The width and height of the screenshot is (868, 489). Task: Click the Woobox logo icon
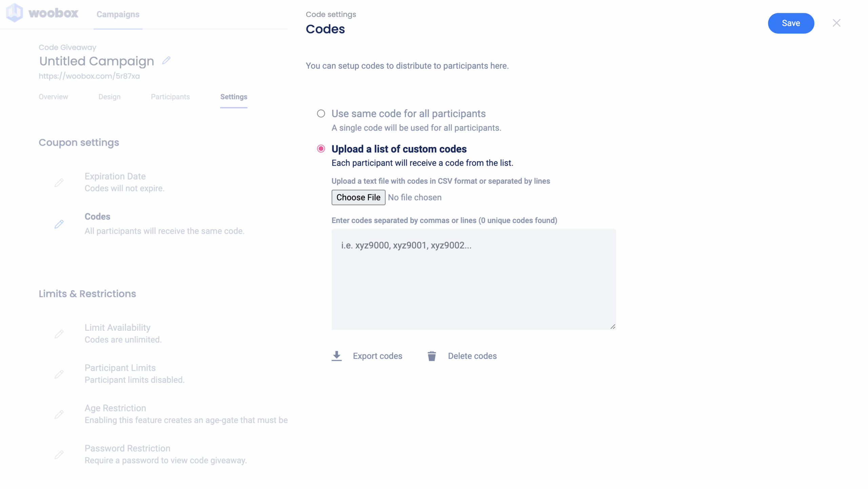pos(15,13)
